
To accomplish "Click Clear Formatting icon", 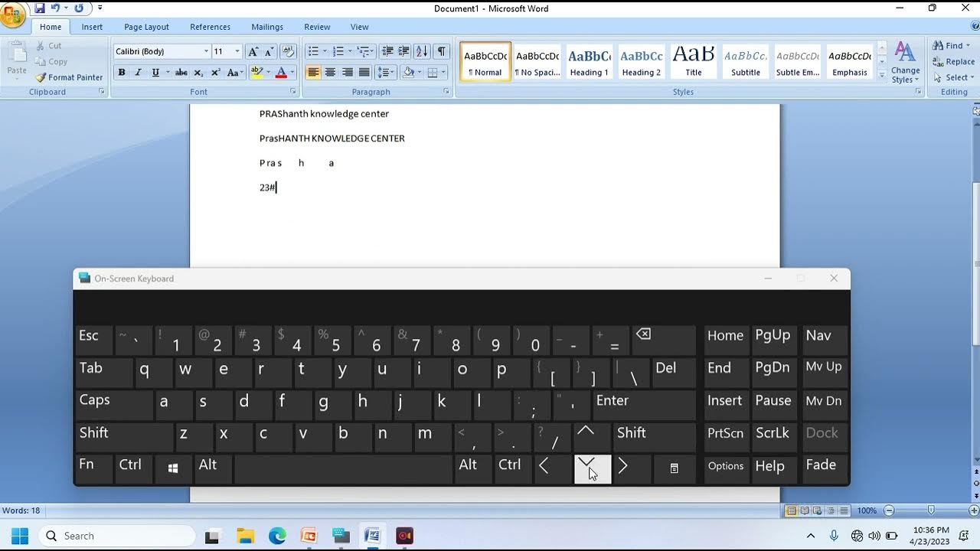I will (x=289, y=51).
